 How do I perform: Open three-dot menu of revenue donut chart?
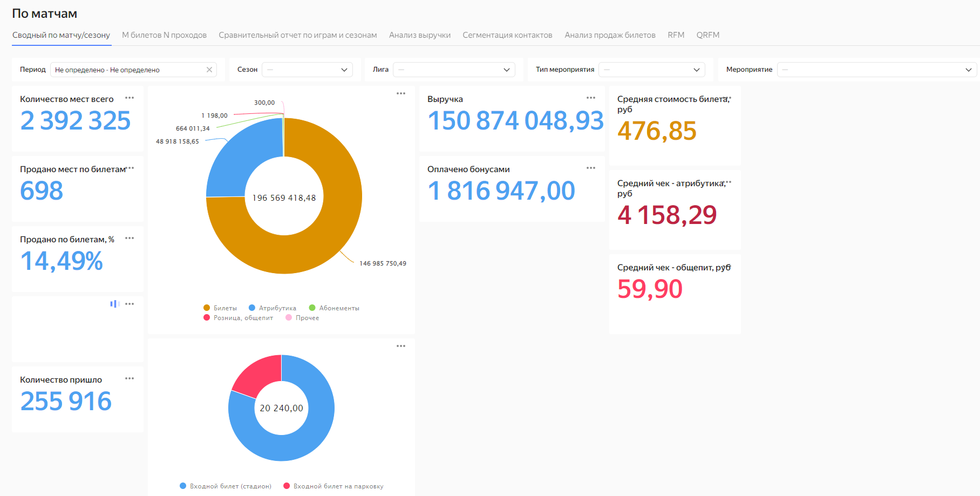[x=401, y=94]
